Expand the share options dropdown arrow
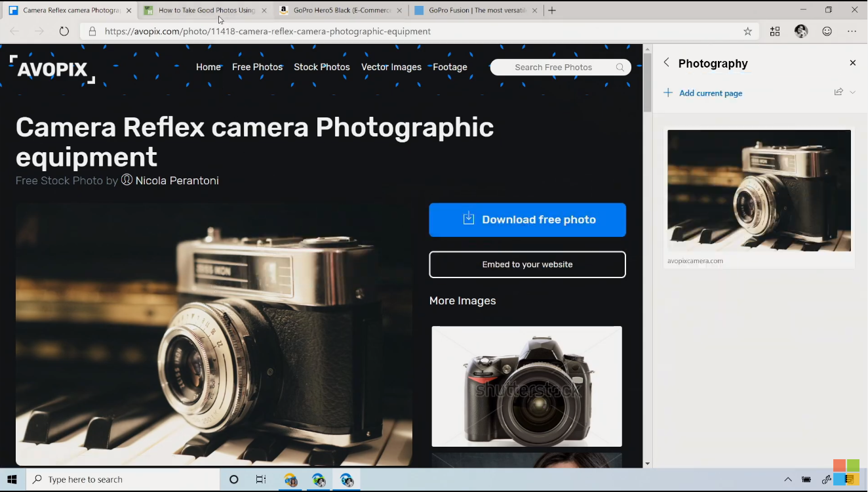Viewport: 868px width, 492px height. tap(852, 92)
